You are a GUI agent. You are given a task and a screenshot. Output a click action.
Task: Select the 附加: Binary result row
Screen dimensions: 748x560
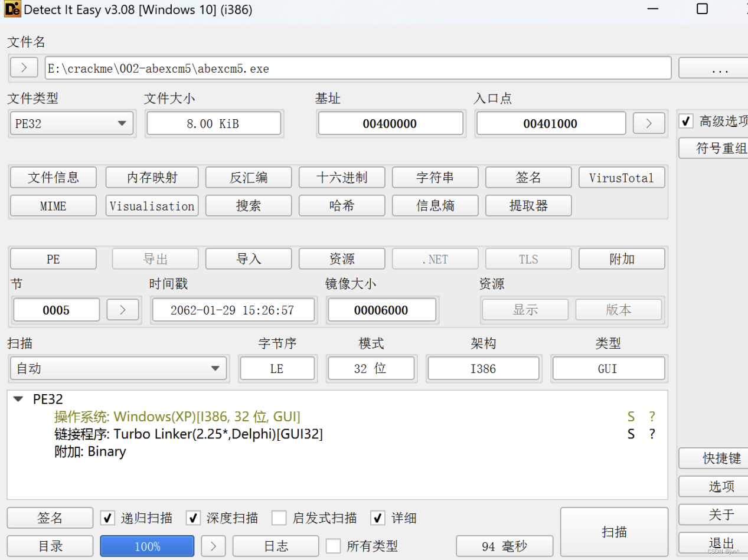(337, 451)
